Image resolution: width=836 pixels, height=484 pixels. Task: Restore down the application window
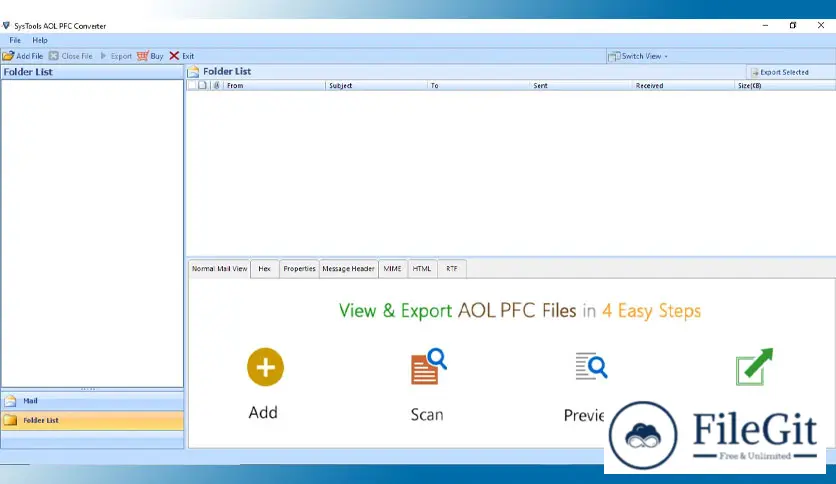click(793, 25)
